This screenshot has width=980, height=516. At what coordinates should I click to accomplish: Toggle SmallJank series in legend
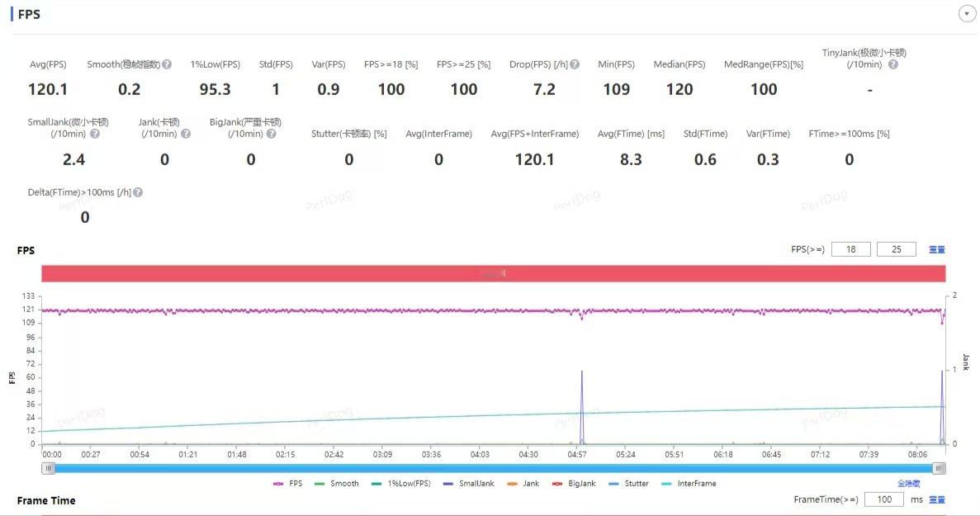(469, 484)
